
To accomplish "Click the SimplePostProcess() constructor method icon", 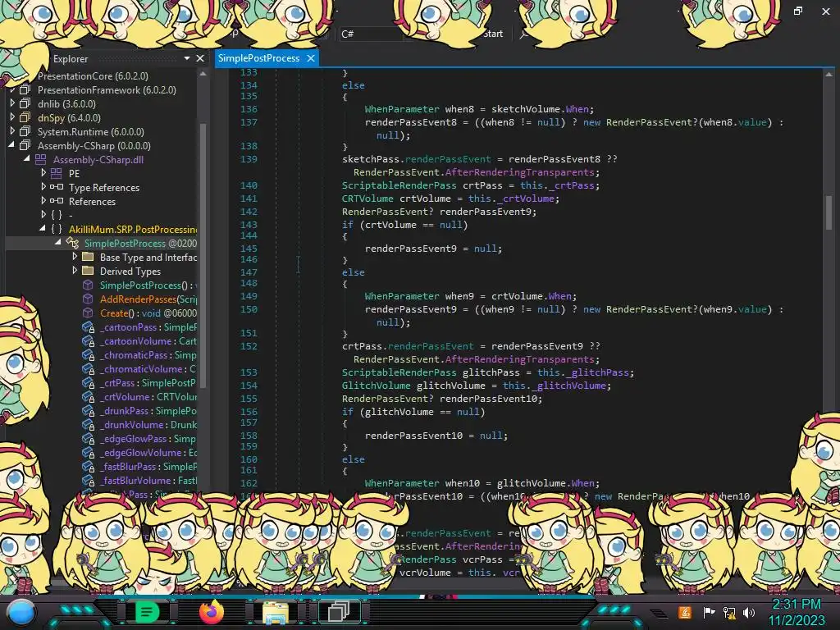I will (x=88, y=285).
